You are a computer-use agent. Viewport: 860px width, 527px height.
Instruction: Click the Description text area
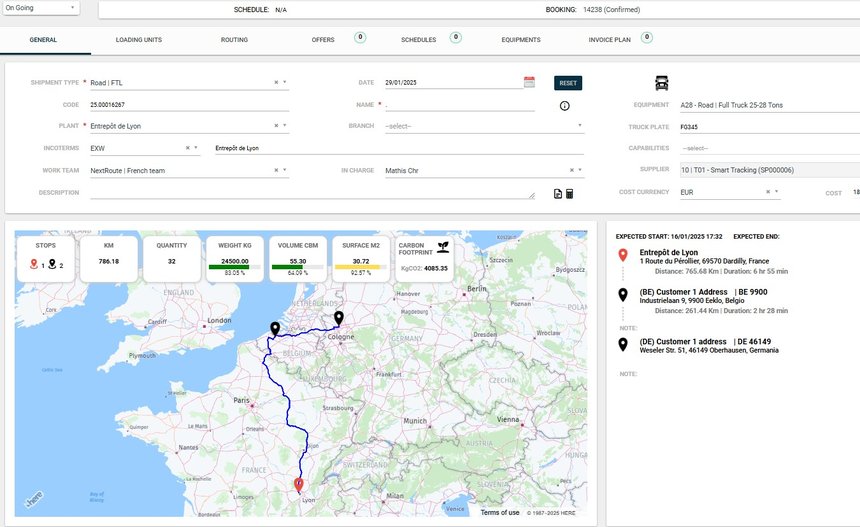(313, 192)
